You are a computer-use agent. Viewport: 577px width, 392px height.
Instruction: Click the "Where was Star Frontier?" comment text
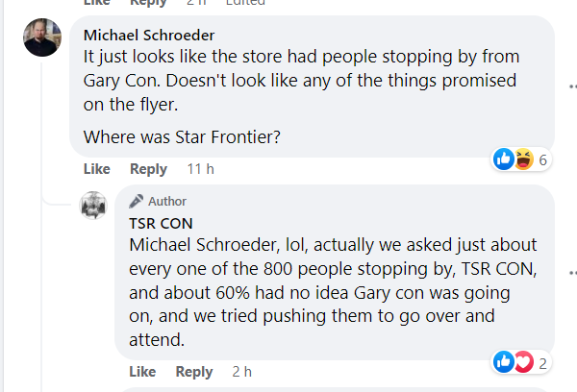click(182, 136)
